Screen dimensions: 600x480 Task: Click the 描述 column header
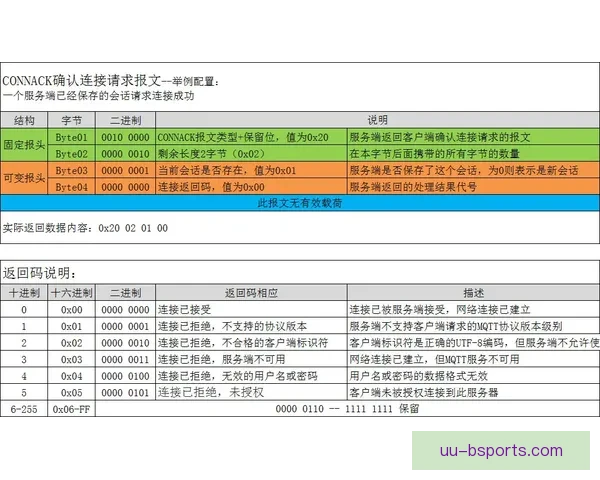[x=474, y=293]
